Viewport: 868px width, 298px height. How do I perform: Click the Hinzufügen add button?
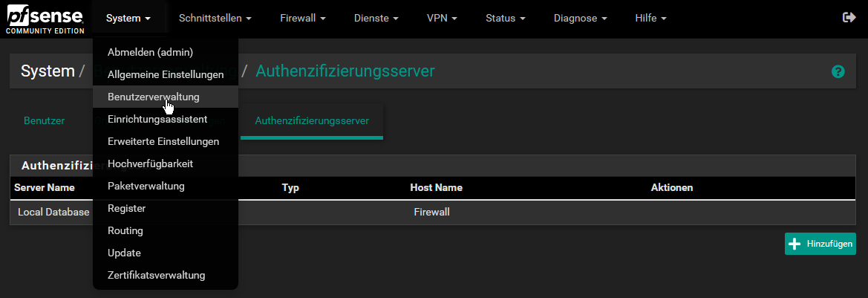[x=820, y=244]
